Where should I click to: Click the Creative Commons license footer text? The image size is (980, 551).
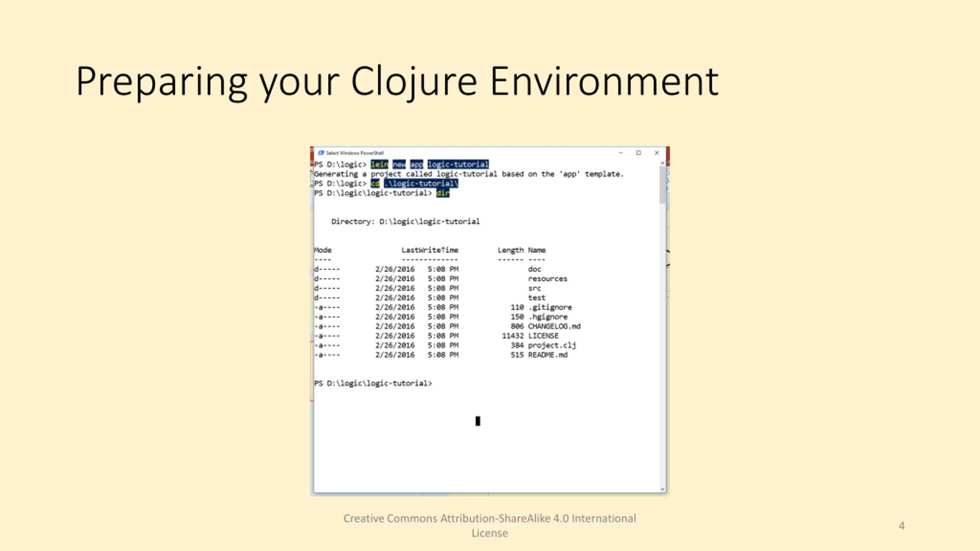[x=490, y=525]
